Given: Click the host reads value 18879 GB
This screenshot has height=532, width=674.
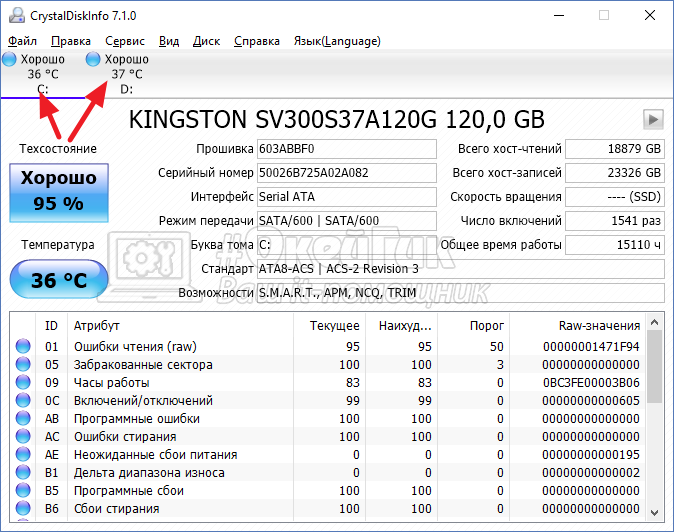Looking at the screenshot, I should coord(615,149).
